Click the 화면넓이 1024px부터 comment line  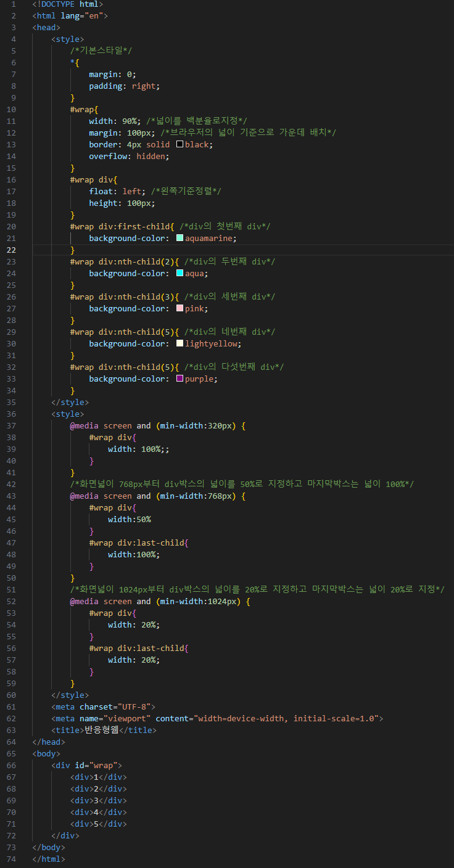[257, 589]
